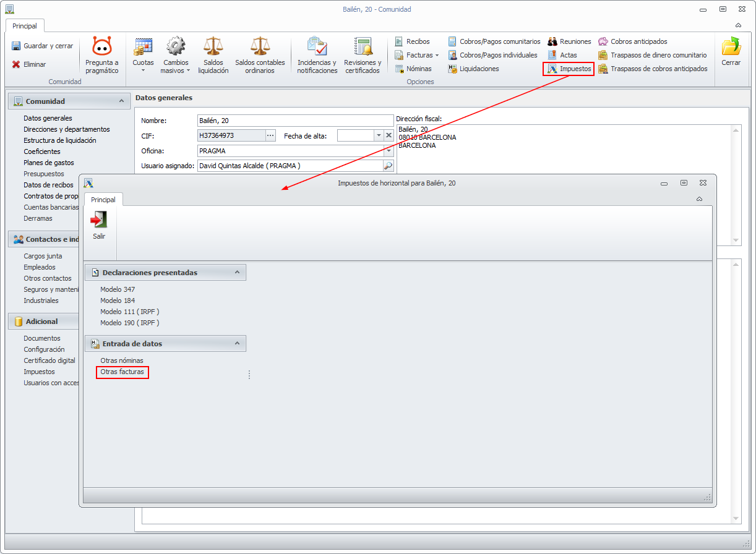Open Actas option
Viewport: 756px width, 554px height.
[562, 55]
